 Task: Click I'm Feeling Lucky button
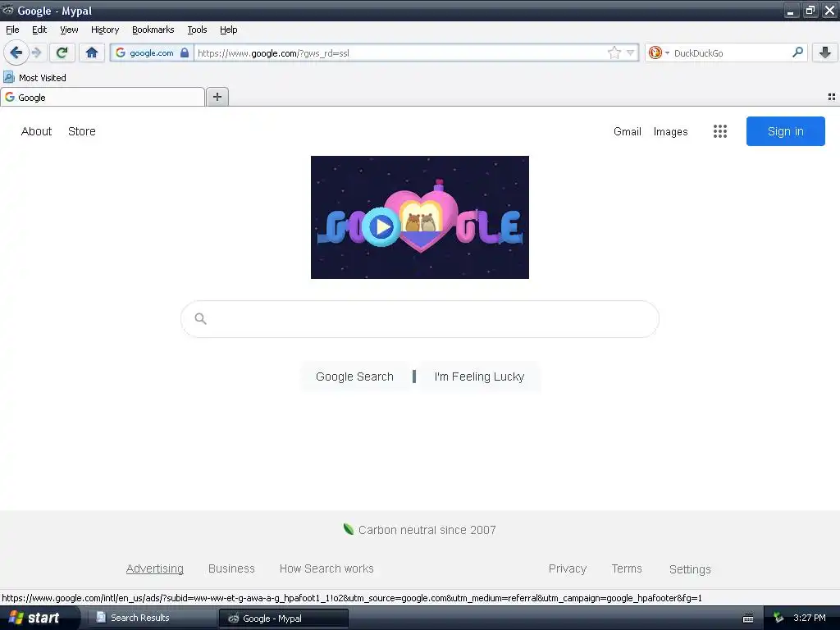click(479, 377)
